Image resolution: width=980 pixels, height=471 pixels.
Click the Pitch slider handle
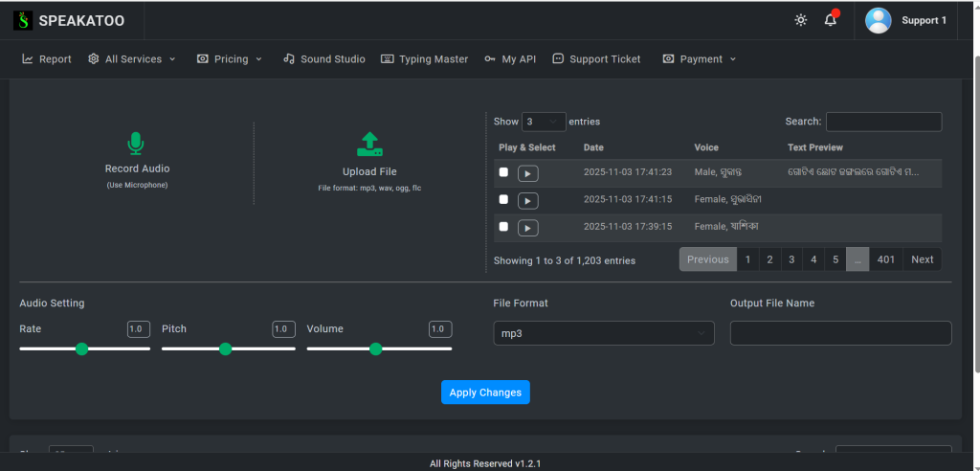coord(225,348)
